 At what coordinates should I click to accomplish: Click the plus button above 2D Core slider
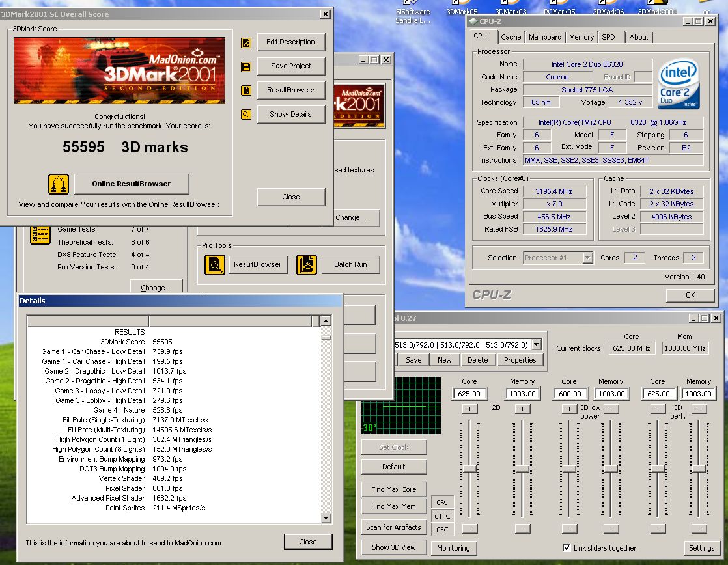click(x=470, y=409)
